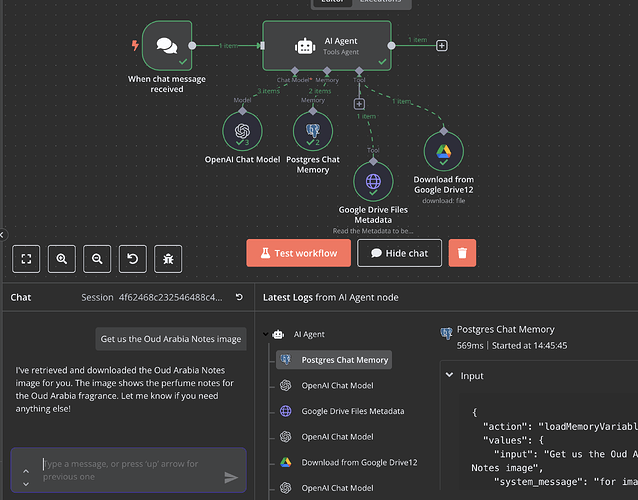This screenshot has width=638, height=500.
Task: Select the Google Drive Files Metadata globe node
Action: pos(373,181)
